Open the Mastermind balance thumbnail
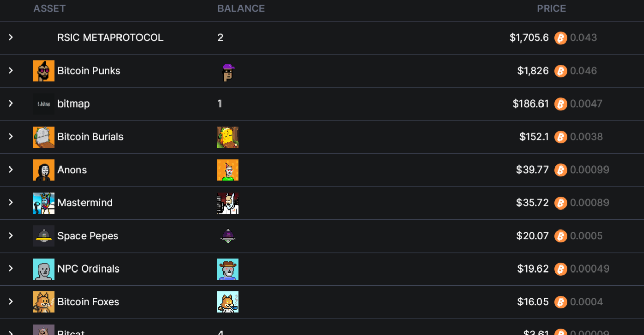The width and height of the screenshot is (644, 335). (228, 203)
